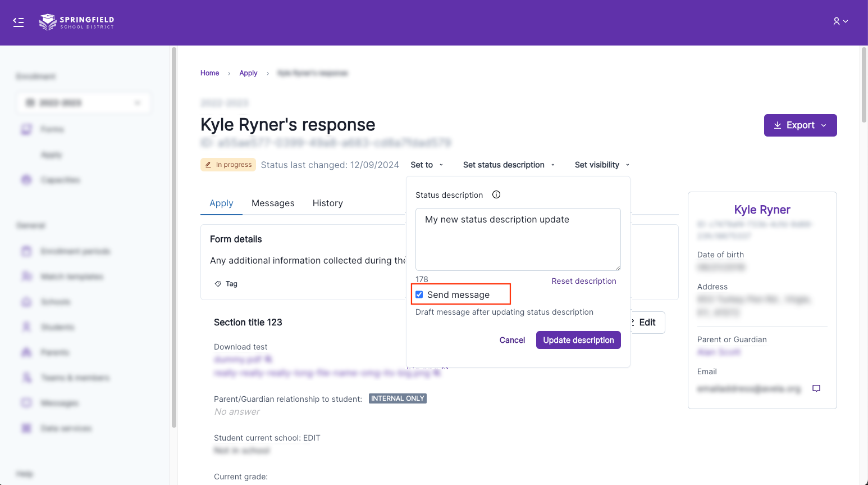868x485 pixels.
Task: Open the Export dropdown button
Action: coord(800,125)
